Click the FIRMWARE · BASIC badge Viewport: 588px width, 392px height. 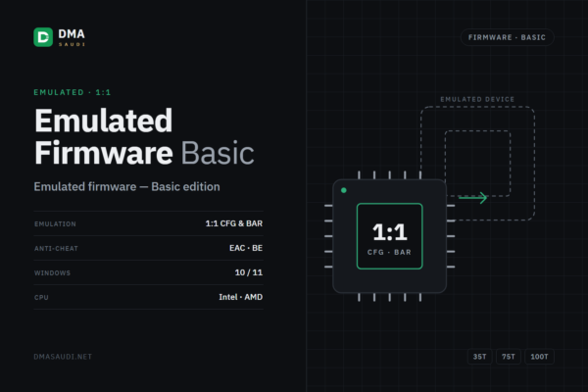point(507,37)
